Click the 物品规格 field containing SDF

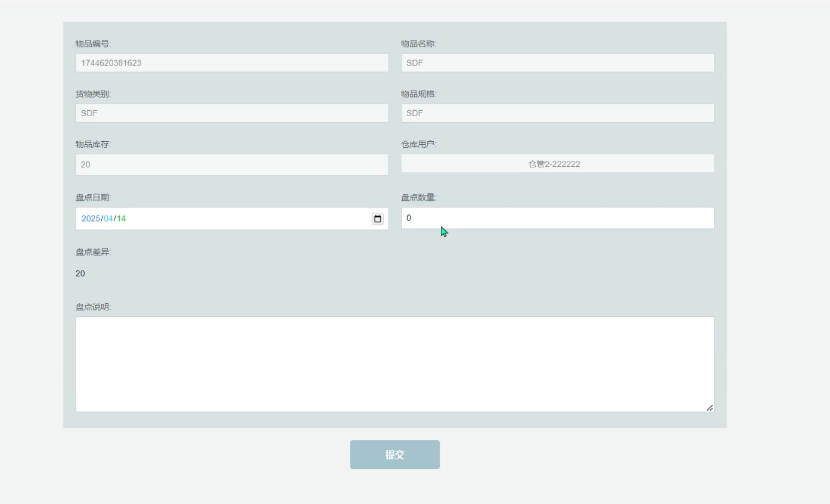click(558, 113)
